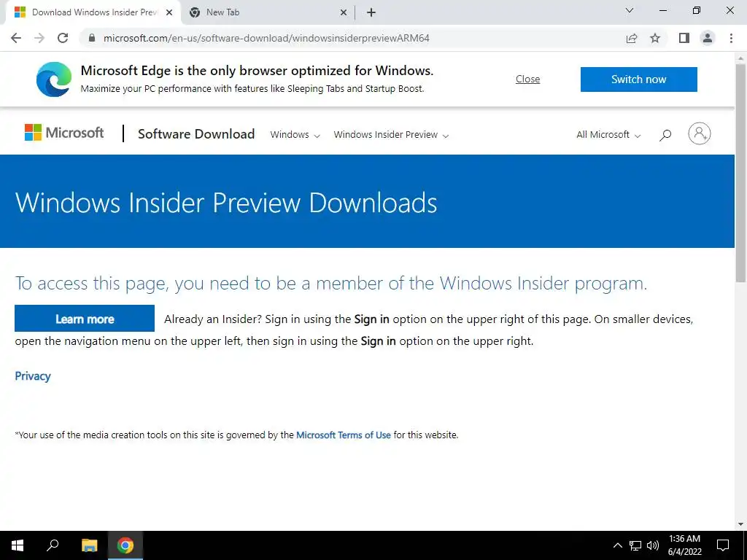Expand the All Microsoft menu
Screen dimensions: 747x560
[608, 135]
